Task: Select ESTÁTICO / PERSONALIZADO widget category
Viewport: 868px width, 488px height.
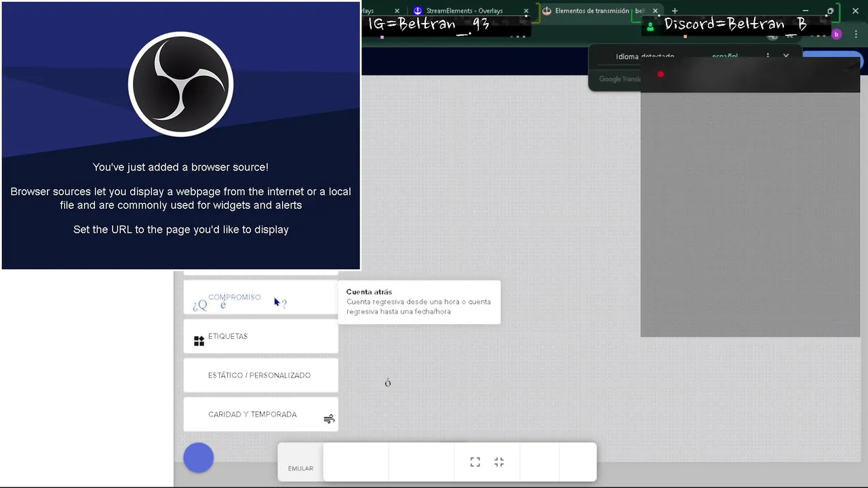Action: pyautogui.click(x=260, y=375)
